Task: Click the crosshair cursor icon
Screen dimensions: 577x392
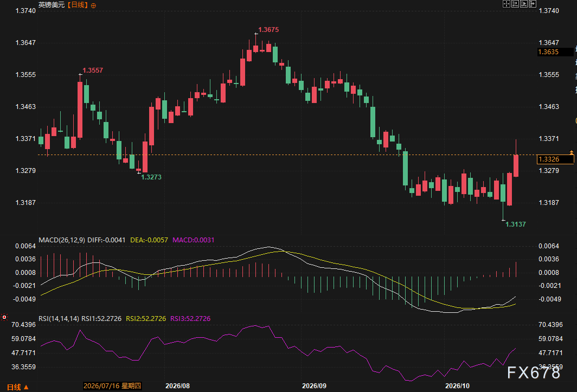Action: (x=507, y=4)
